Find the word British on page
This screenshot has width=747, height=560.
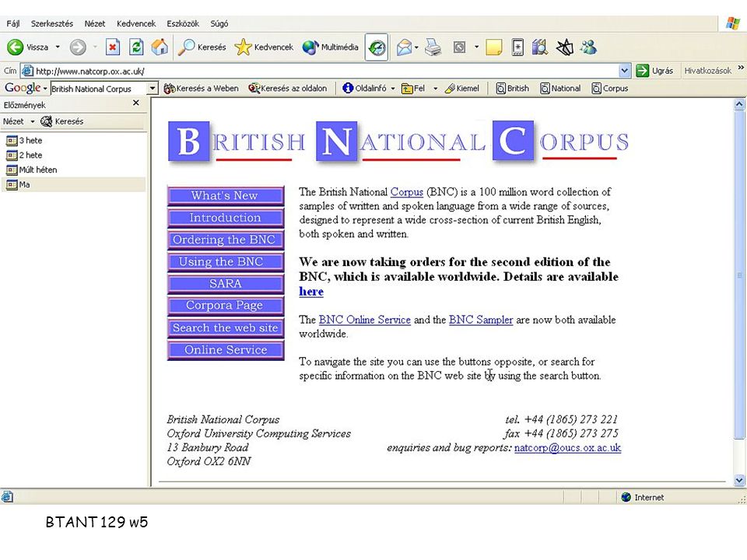click(x=513, y=88)
